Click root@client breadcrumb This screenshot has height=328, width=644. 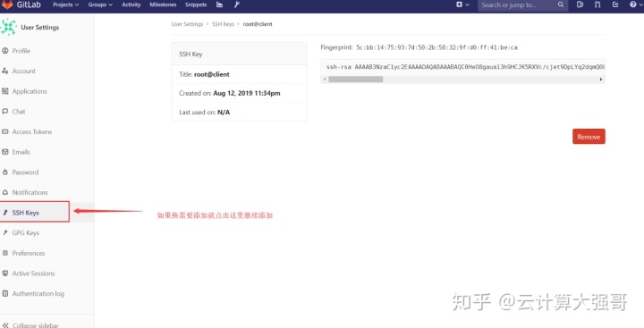pos(258,24)
